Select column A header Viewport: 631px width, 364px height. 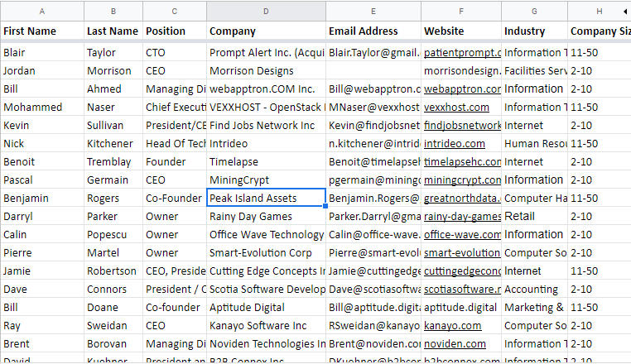tap(42, 12)
